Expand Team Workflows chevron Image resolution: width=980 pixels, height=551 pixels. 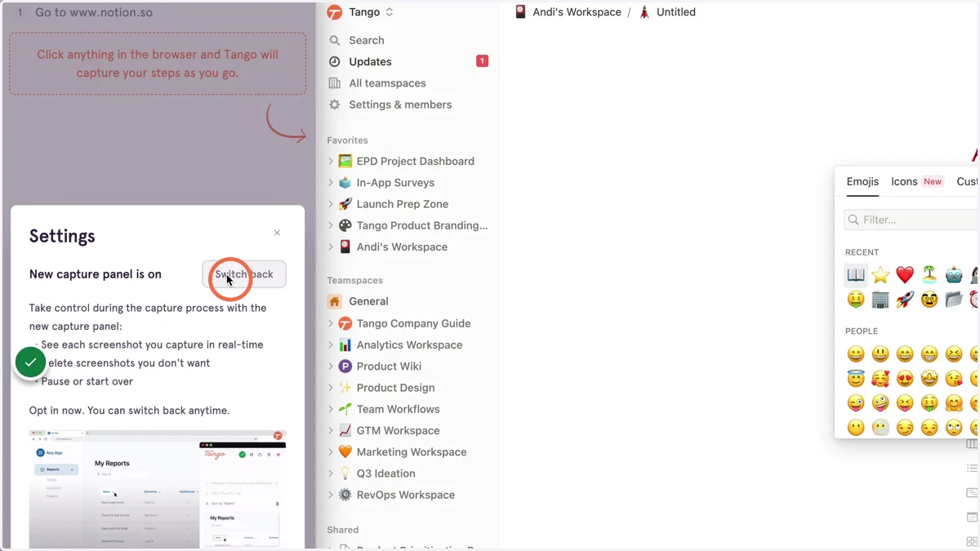coord(331,409)
